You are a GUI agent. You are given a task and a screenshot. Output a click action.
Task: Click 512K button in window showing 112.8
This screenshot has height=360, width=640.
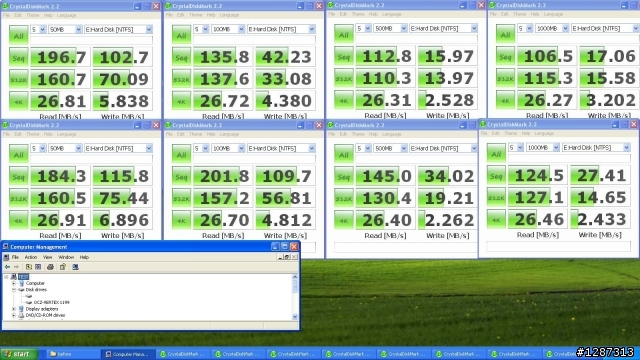344,78
